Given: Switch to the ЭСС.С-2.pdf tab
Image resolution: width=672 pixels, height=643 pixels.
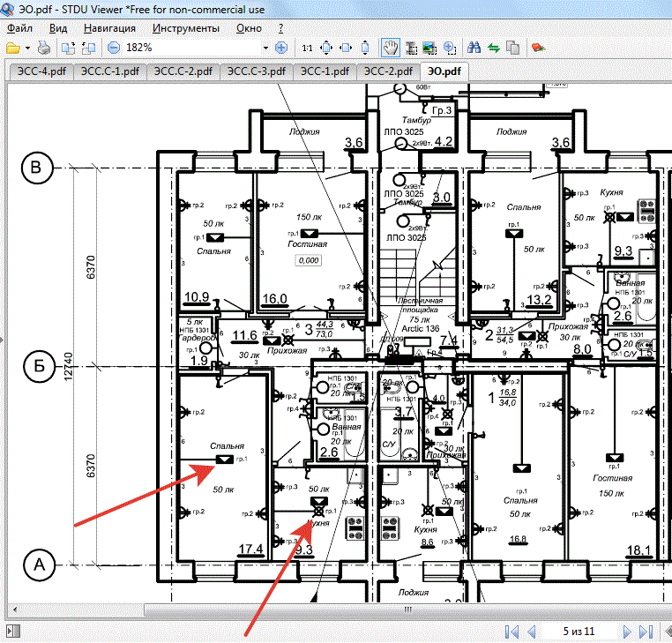Looking at the screenshot, I should coord(183,71).
